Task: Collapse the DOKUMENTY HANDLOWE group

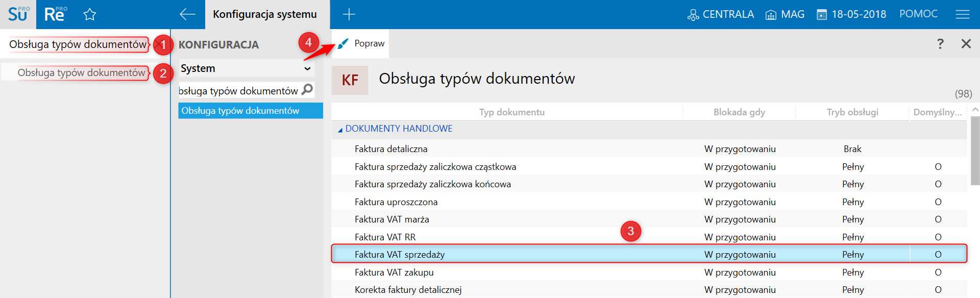Action: point(340,130)
